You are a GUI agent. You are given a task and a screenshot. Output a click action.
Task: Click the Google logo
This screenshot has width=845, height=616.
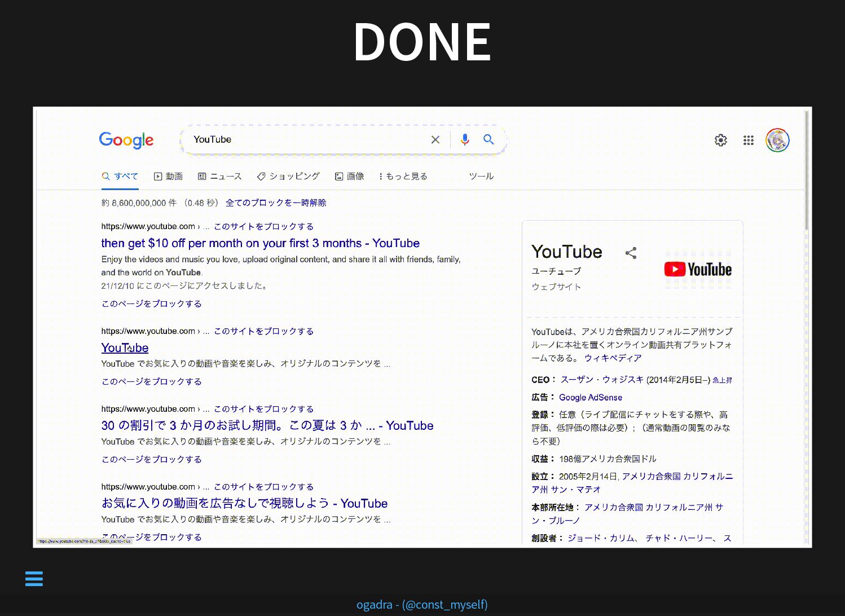(x=126, y=140)
